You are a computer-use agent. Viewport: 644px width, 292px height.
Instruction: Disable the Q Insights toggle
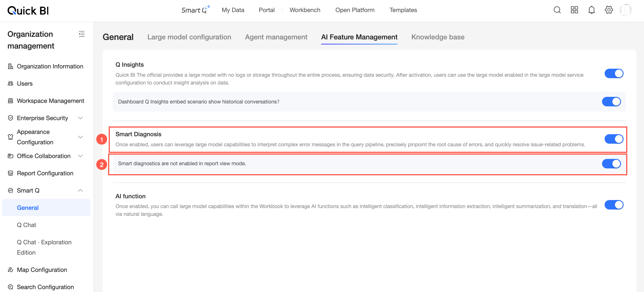(x=614, y=74)
